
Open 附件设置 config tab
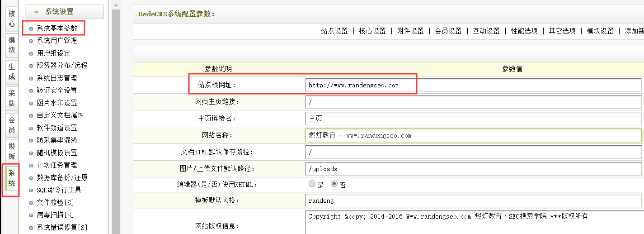tap(410, 31)
